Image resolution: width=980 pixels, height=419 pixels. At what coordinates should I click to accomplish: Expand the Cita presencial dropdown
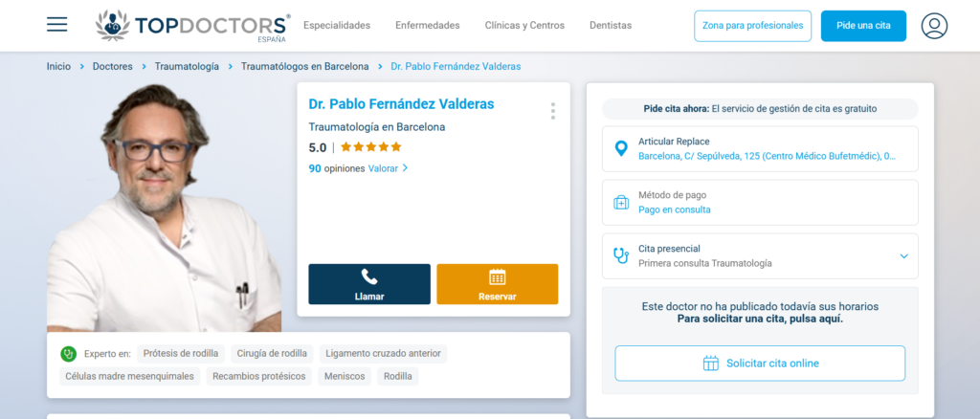click(x=903, y=256)
